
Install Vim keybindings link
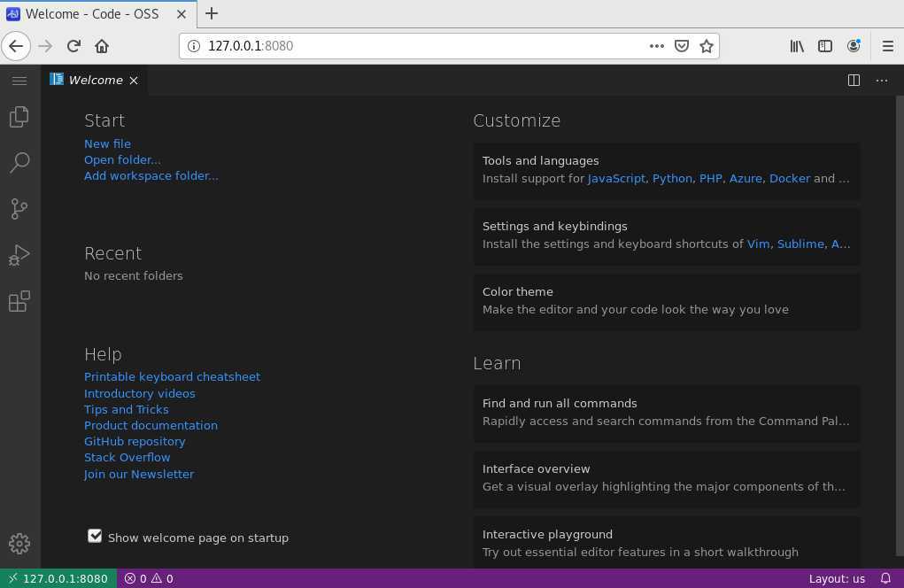(x=758, y=244)
